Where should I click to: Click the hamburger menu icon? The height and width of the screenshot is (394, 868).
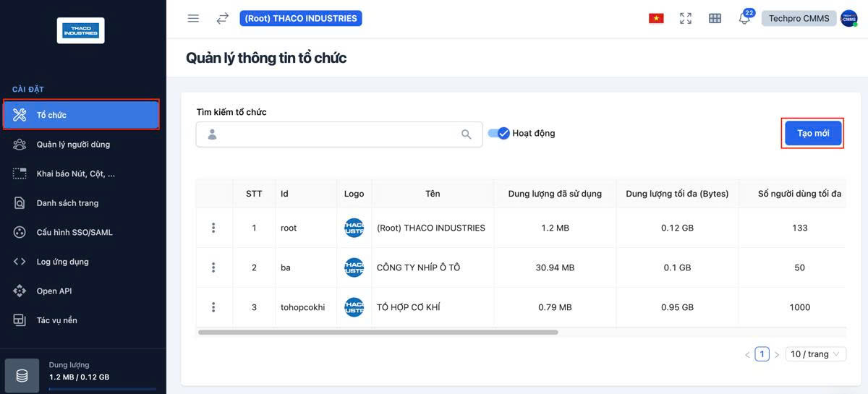pyautogui.click(x=193, y=19)
